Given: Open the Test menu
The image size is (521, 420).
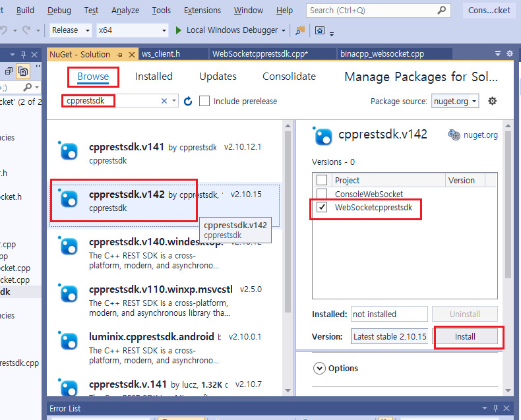Looking at the screenshot, I should (91, 11).
